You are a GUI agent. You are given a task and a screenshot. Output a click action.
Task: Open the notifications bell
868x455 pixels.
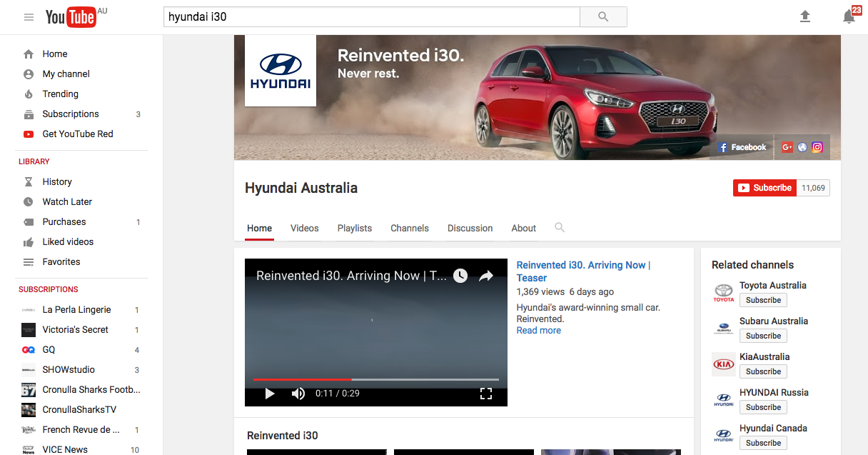click(x=849, y=16)
